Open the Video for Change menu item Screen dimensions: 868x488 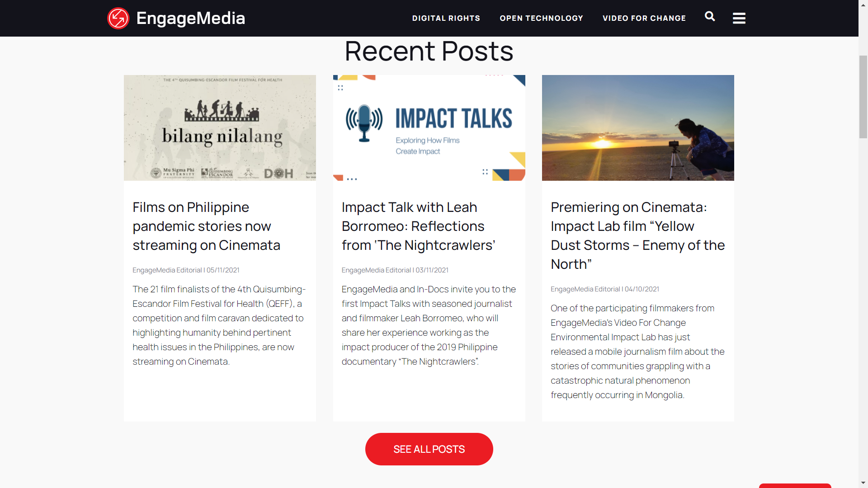point(644,19)
